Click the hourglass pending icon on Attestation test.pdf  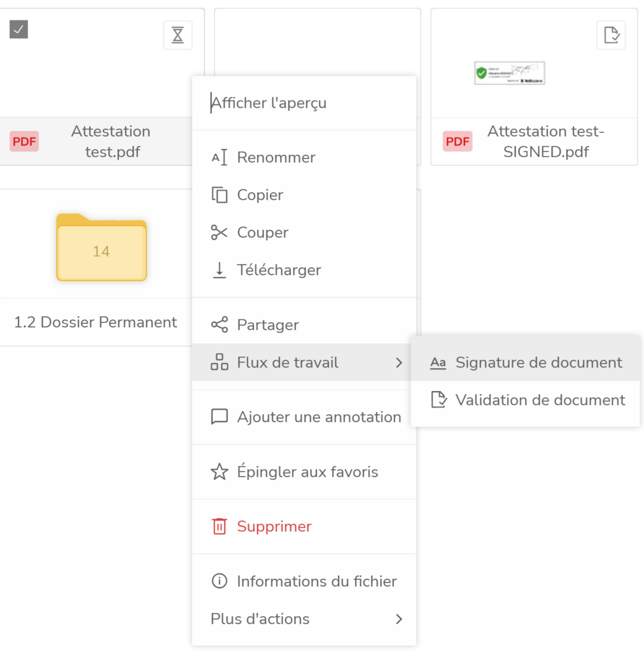coord(178,35)
